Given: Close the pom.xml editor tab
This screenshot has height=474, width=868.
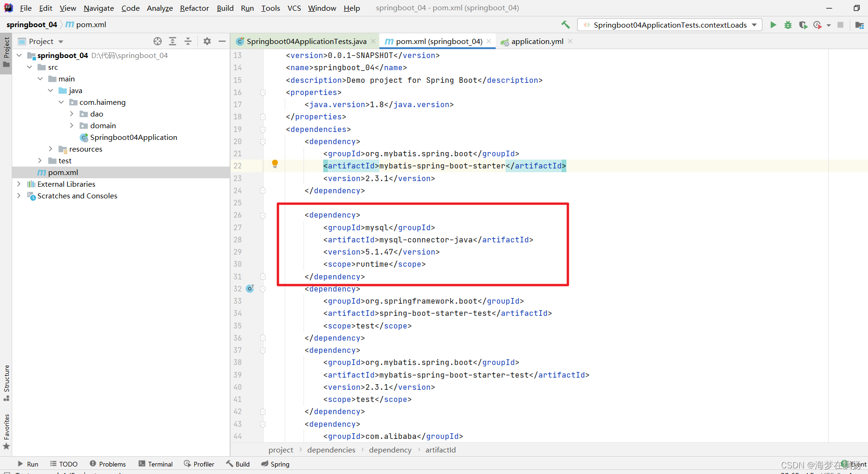Looking at the screenshot, I should [x=489, y=41].
